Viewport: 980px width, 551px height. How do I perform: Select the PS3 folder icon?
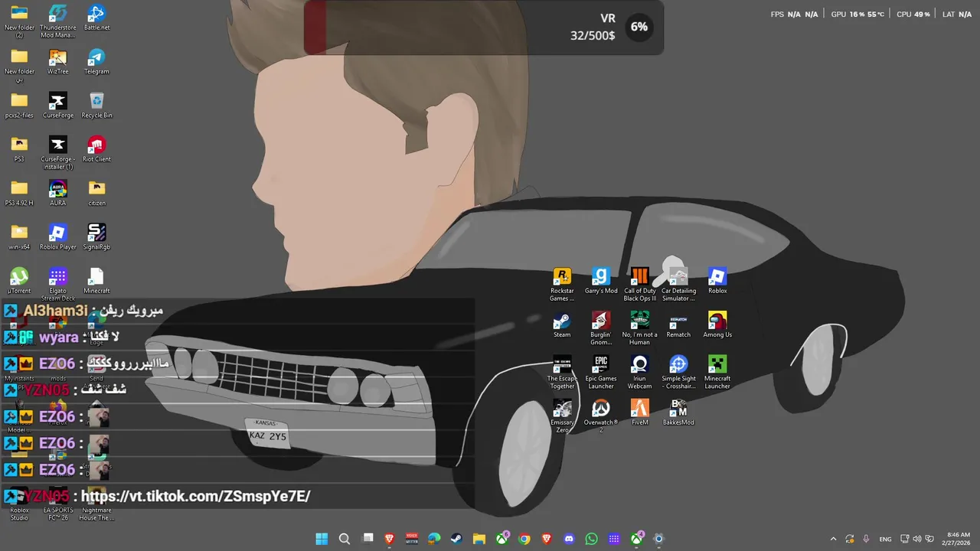[x=19, y=148]
